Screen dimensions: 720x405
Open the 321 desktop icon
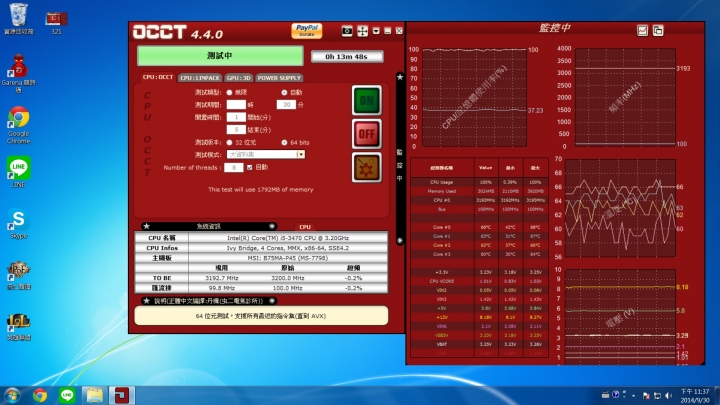tap(56, 22)
